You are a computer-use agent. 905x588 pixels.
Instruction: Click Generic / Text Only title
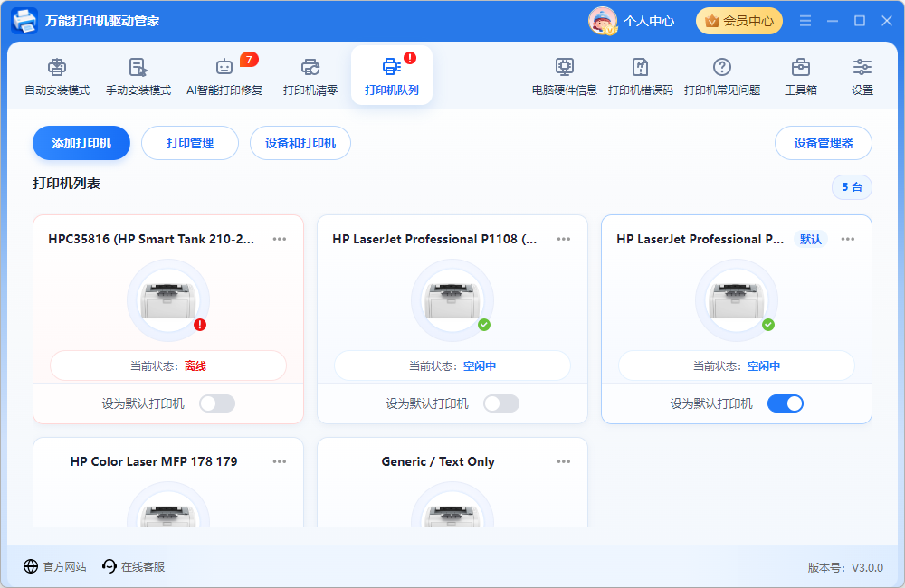coord(438,461)
